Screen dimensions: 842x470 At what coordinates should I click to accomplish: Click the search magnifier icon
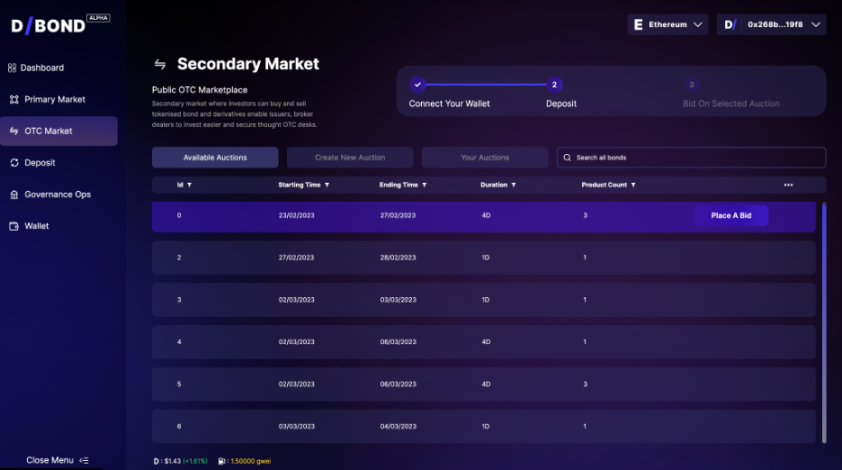566,158
